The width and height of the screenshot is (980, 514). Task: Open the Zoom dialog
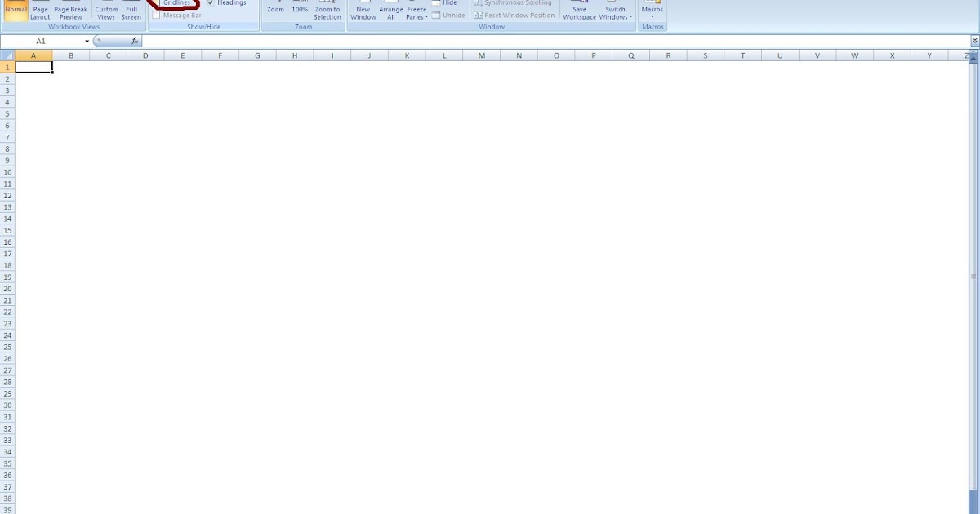[x=275, y=9]
